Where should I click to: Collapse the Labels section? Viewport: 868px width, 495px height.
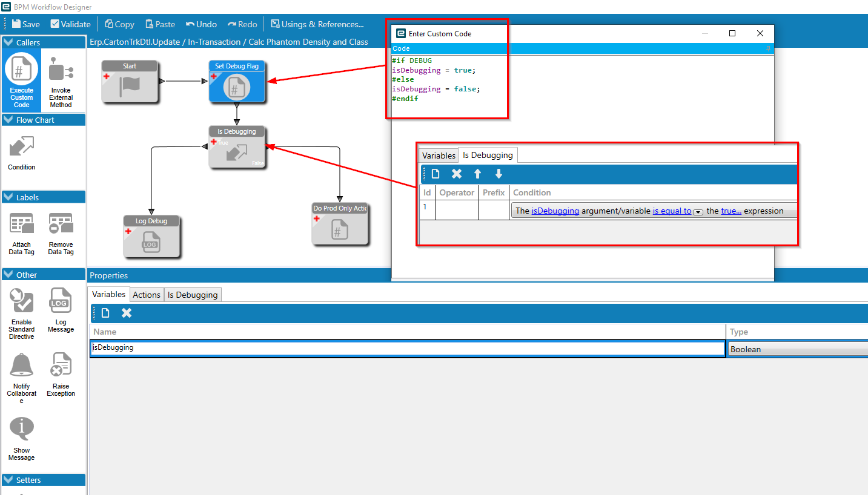8,197
